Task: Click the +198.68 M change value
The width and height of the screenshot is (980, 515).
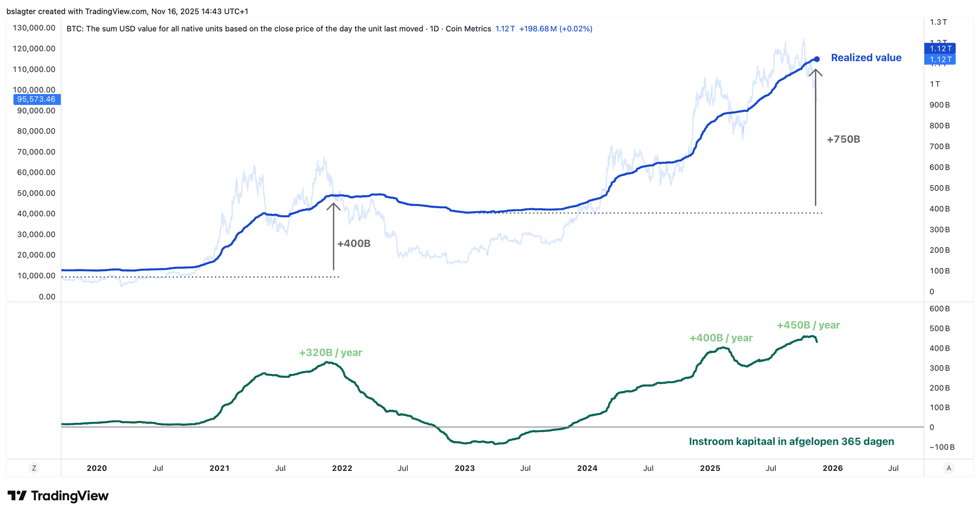Action: point(538,29)
